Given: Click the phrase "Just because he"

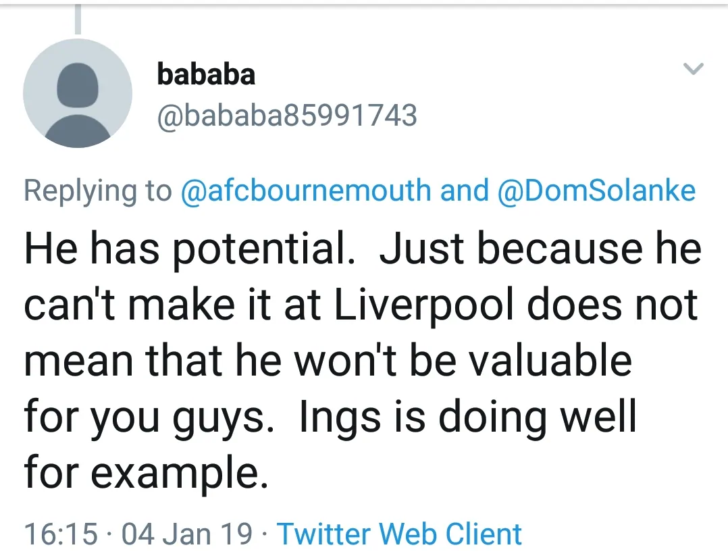Looking at the screenshot, I should tap(540, 249).
